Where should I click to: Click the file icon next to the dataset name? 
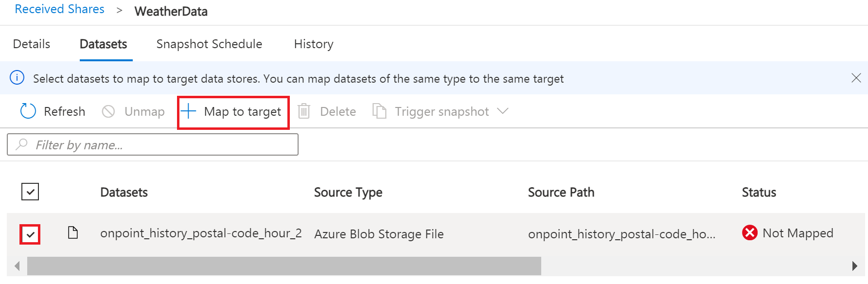point(73,233)
